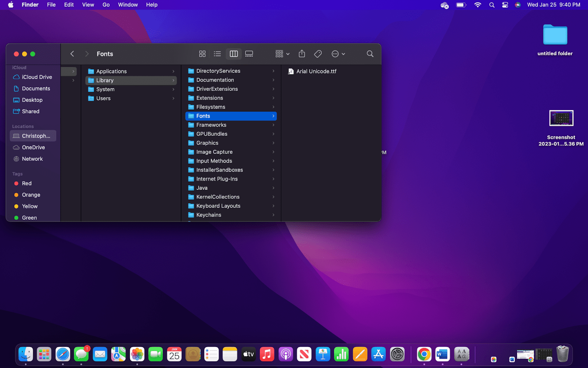Viewport: 588px width, 368px height.
Task: Expand Library folder chevron
Action: (173, 80)
